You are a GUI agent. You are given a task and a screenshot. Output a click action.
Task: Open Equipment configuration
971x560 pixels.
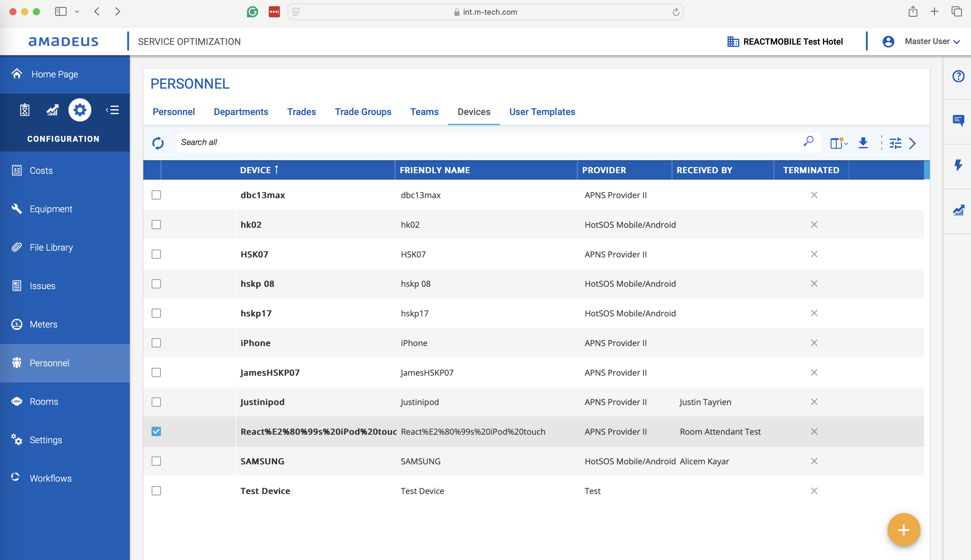(65, 209)
